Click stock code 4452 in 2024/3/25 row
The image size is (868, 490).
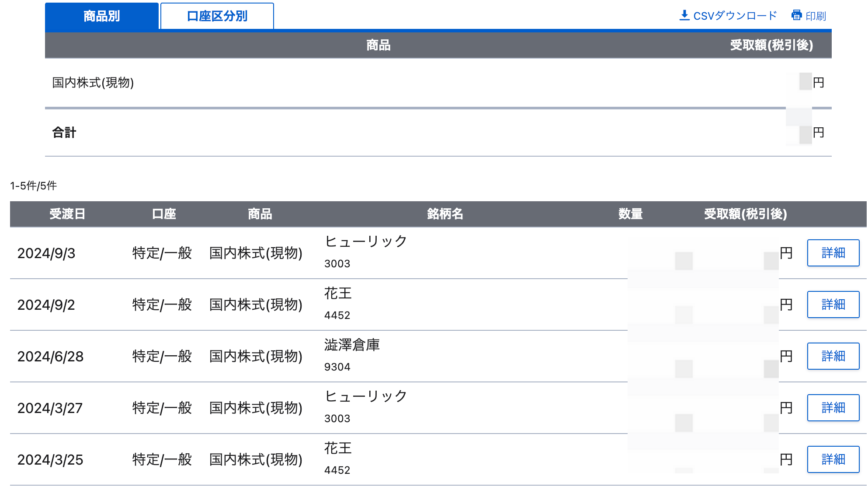(x=337, y=470)
